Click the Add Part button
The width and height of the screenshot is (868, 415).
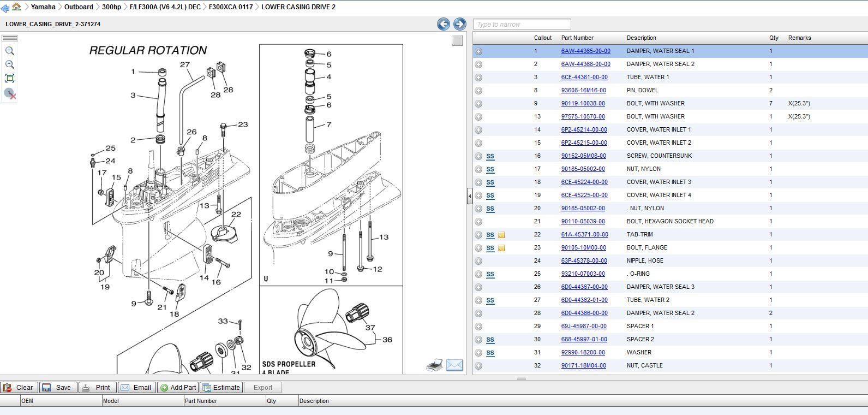[178, 388]
